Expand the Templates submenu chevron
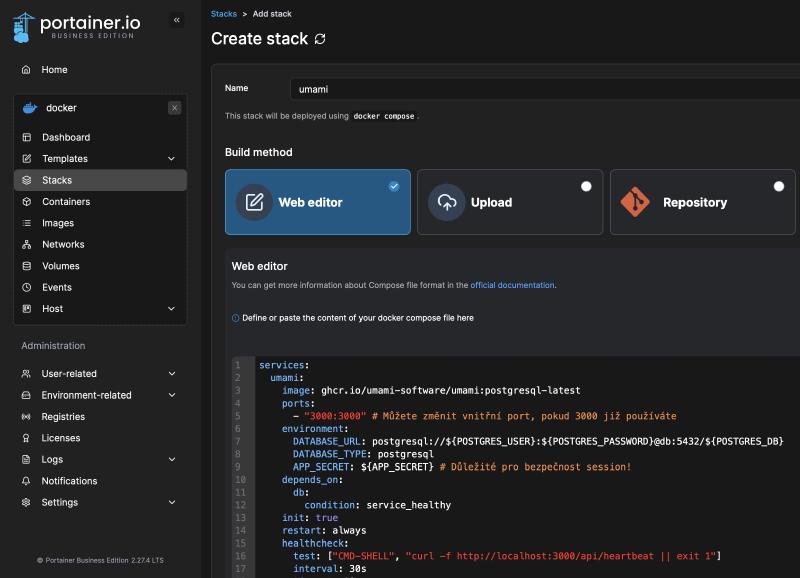800x578 pixels. 171,159
